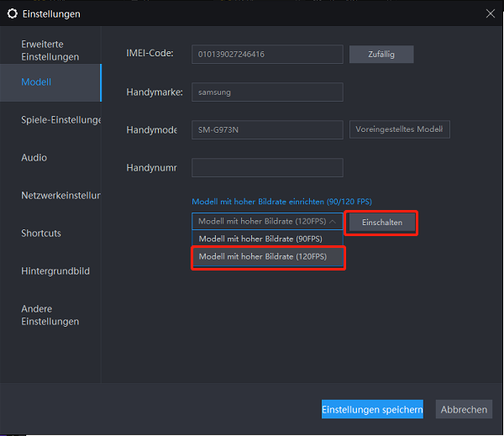Choose Modell mit hoher Bildrate (90FPS)
Viewport: 504px width, 436px height.
pyautogui.click(x=267, y=239)
